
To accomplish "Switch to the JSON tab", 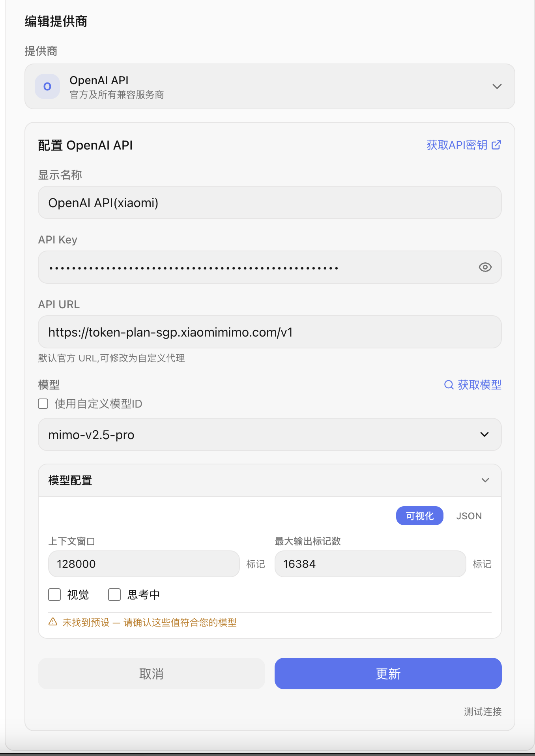I will click(469, 516).
